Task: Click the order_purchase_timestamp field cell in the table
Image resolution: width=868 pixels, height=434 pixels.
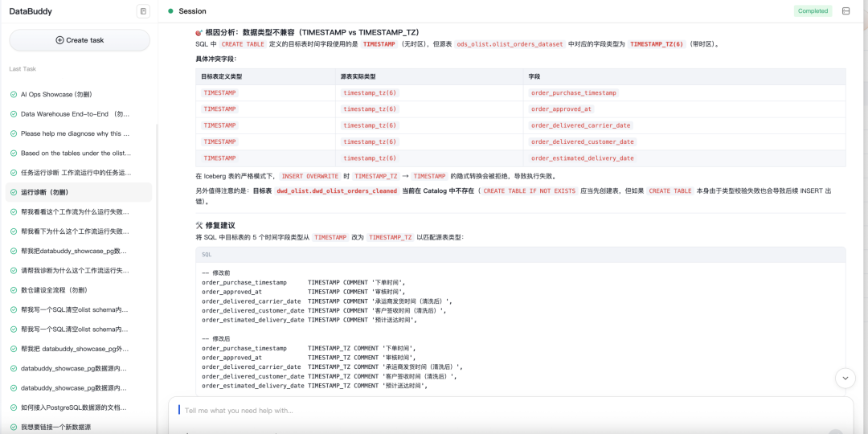Action: click(574, 93)
